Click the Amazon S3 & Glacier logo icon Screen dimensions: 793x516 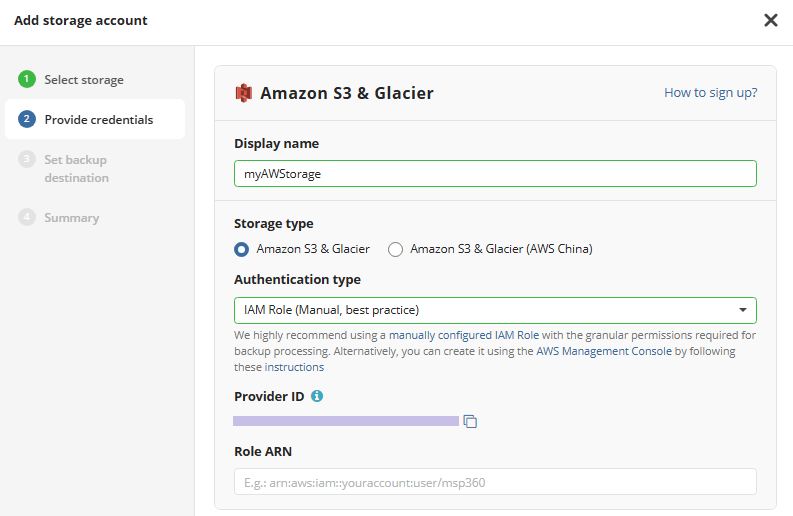[x=244, y=93]
